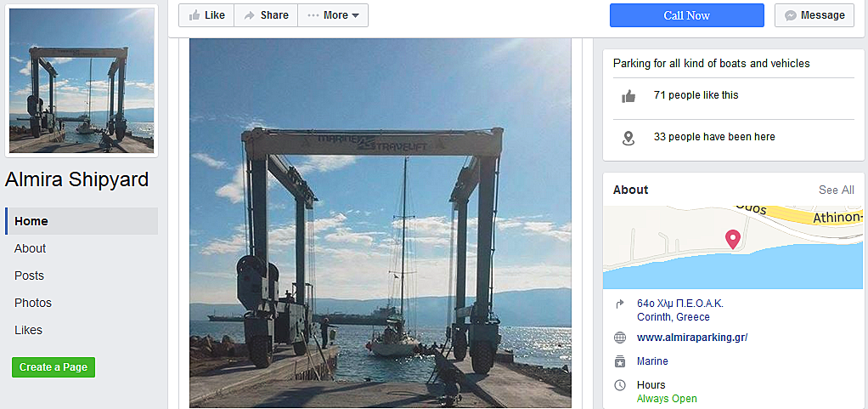This screenshot has width=868, height=409.
Task: Click the directions arrow icon beside the address
Action: click(620, 304)
